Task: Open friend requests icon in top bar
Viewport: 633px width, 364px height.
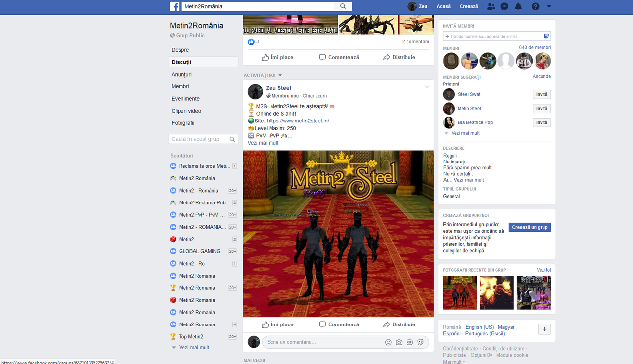Action: [491, 6]
